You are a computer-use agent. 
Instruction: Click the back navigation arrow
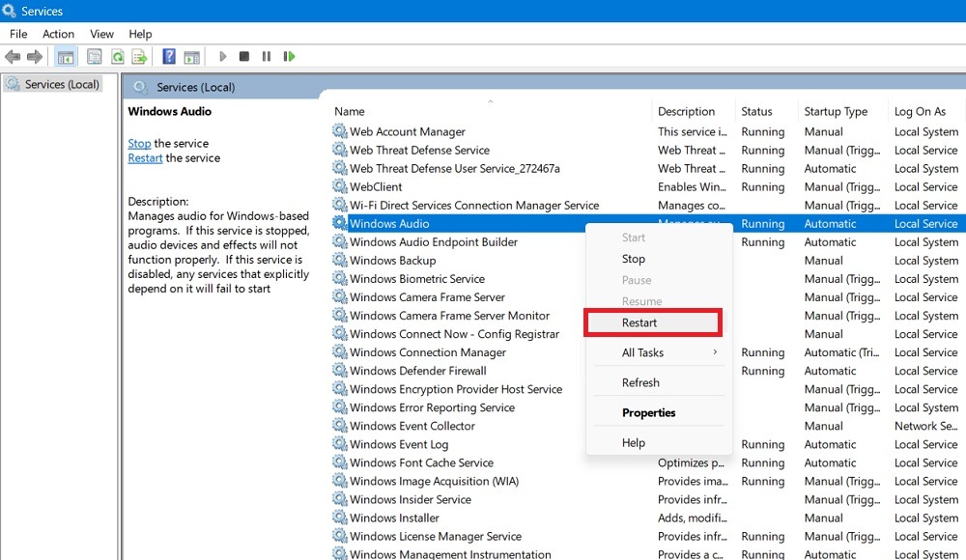14,56
